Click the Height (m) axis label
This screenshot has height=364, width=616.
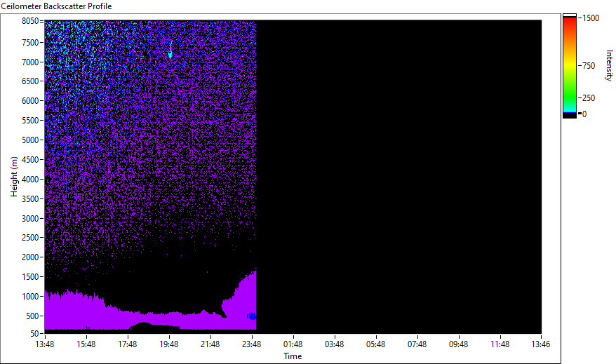pos(14,177)
